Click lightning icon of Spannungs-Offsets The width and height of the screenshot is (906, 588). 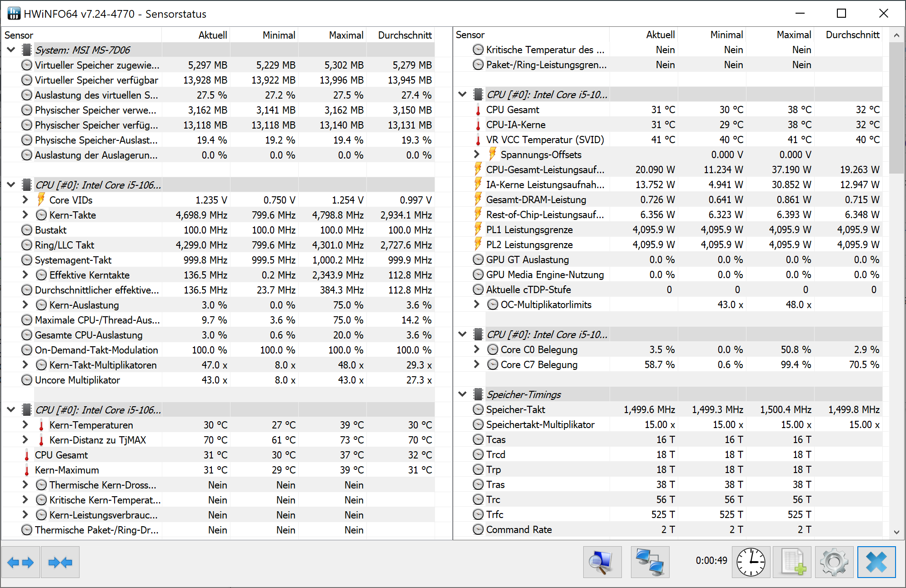[x=492, y=154]
